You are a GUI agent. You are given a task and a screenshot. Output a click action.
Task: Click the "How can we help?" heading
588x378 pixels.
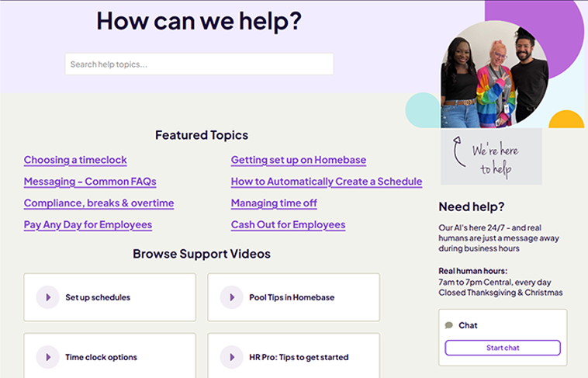point(199,21)
